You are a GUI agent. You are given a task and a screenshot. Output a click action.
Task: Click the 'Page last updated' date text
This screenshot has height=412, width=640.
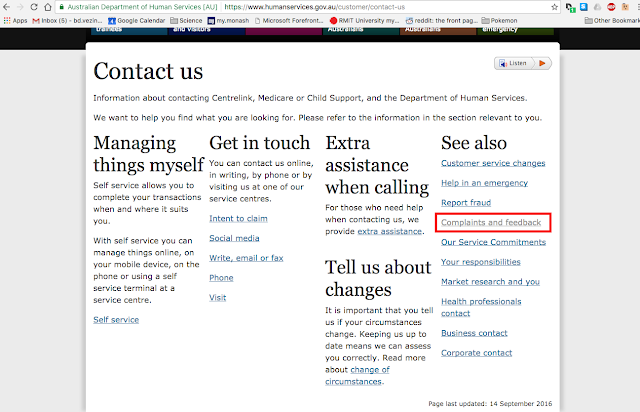click(490, 403)
